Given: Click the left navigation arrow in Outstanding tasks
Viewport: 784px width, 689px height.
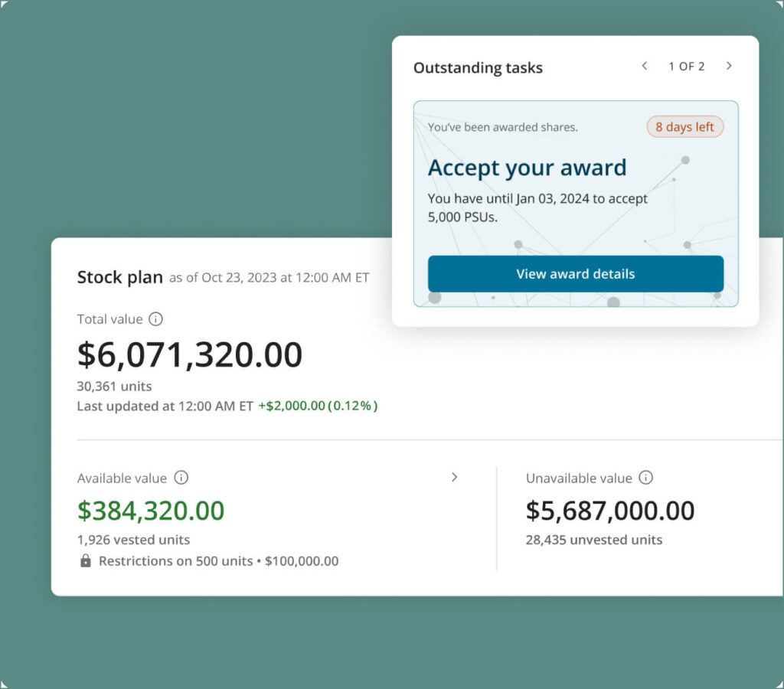Looking at the screenshot, I should (x=645, y=67).
